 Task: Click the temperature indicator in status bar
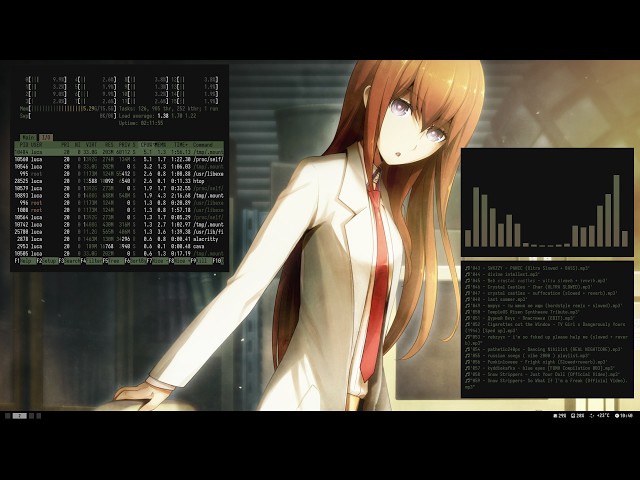point(600,416)
